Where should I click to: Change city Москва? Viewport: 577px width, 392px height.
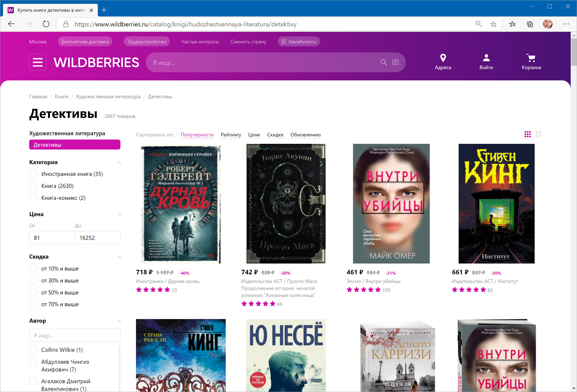[38, 42]
